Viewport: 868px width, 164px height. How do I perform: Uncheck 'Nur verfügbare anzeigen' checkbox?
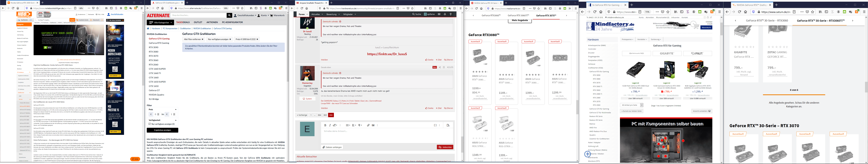pos(150,124)
